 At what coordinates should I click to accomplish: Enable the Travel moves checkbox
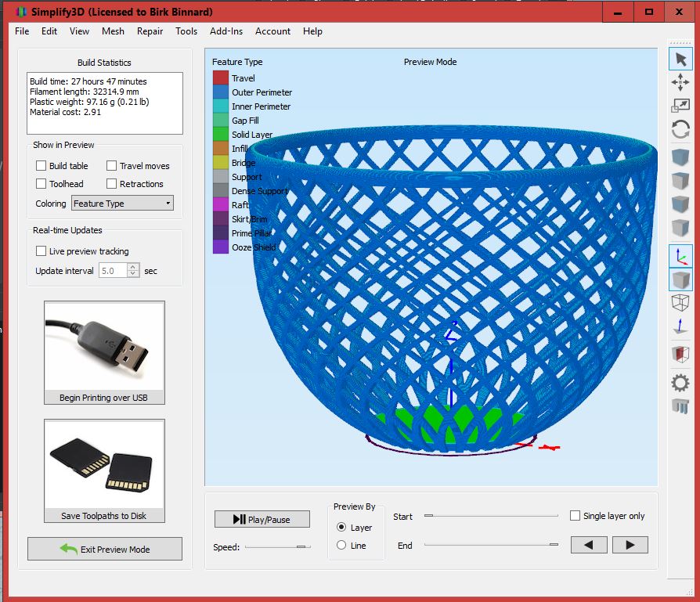112,165
